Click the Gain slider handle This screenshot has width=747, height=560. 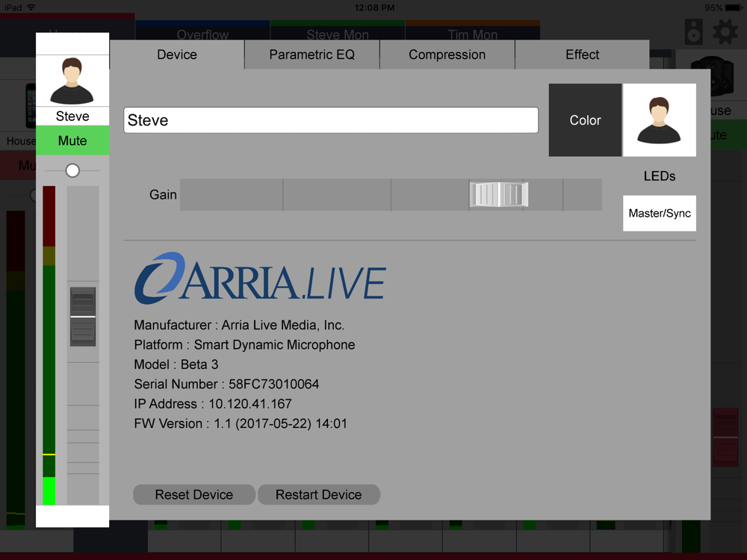[x=499, y=195]
